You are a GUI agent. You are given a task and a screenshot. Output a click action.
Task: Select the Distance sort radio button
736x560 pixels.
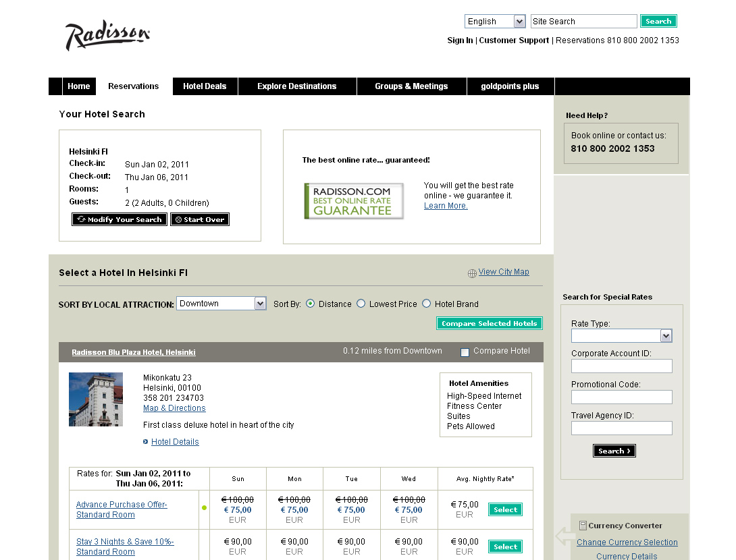point(310,304)
